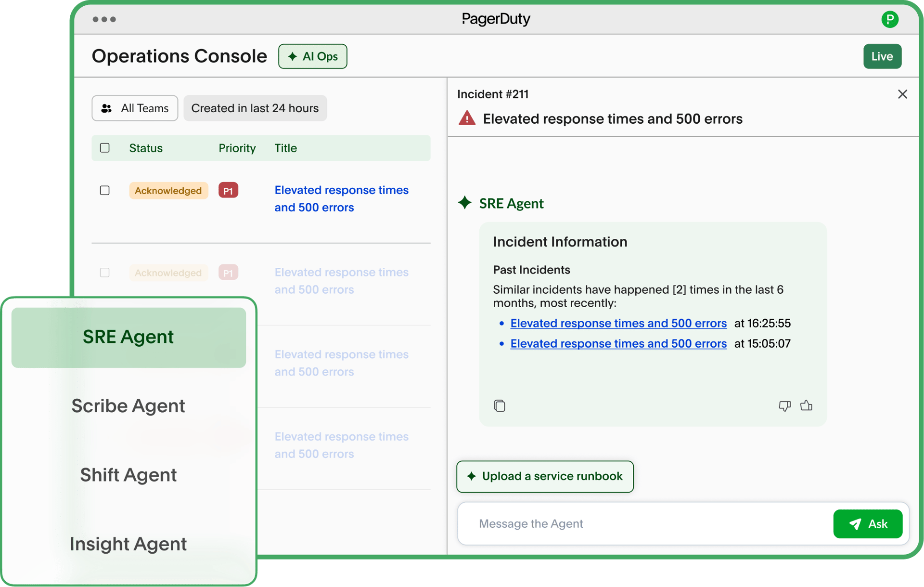Click the teams icon in the All Teams filter

(x=106, y=108)
